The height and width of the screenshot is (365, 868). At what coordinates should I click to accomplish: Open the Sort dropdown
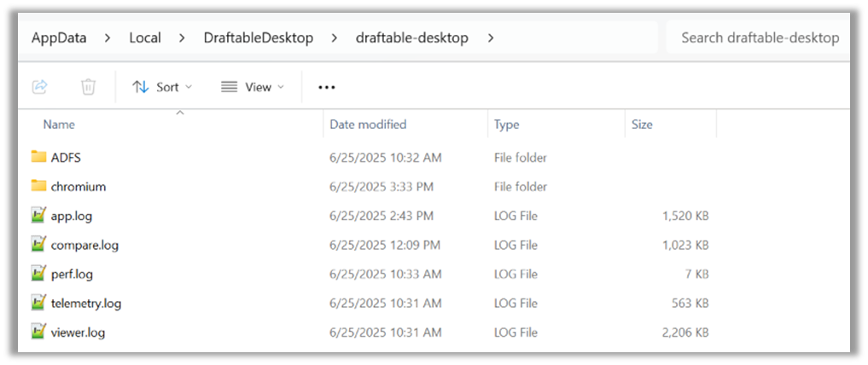pyautogui.click(x=162, y=87)
